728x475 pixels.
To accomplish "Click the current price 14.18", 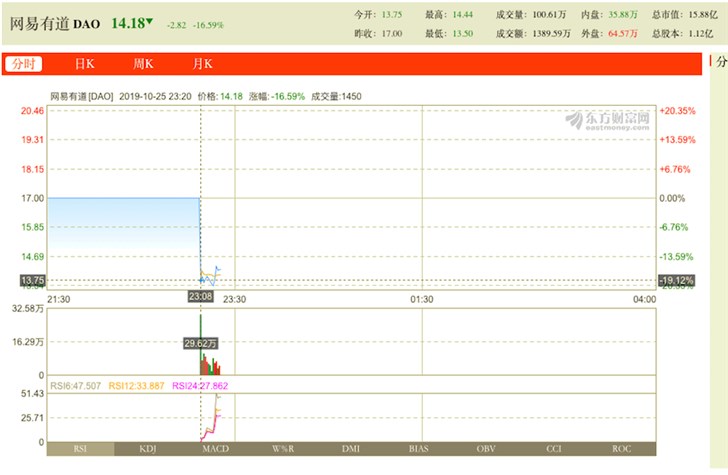I will point(128,23).
